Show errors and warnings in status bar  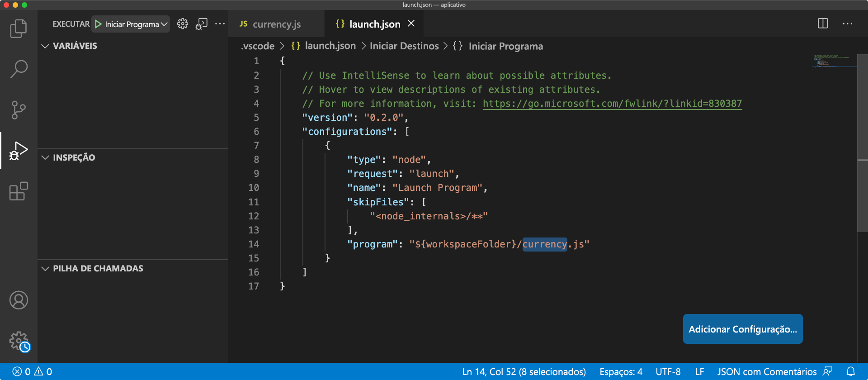point(32,371)
